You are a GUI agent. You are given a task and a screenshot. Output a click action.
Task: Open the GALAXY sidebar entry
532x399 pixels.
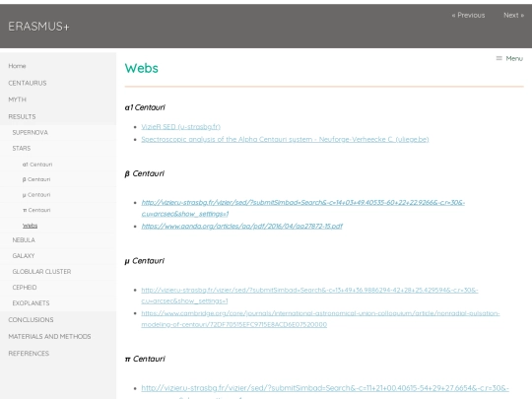24,255
